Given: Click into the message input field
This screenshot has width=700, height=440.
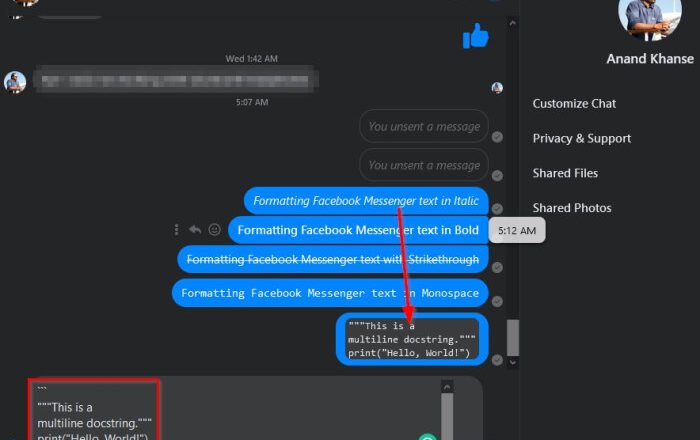Looking at the screenshot, I should [x=254, y=408].
